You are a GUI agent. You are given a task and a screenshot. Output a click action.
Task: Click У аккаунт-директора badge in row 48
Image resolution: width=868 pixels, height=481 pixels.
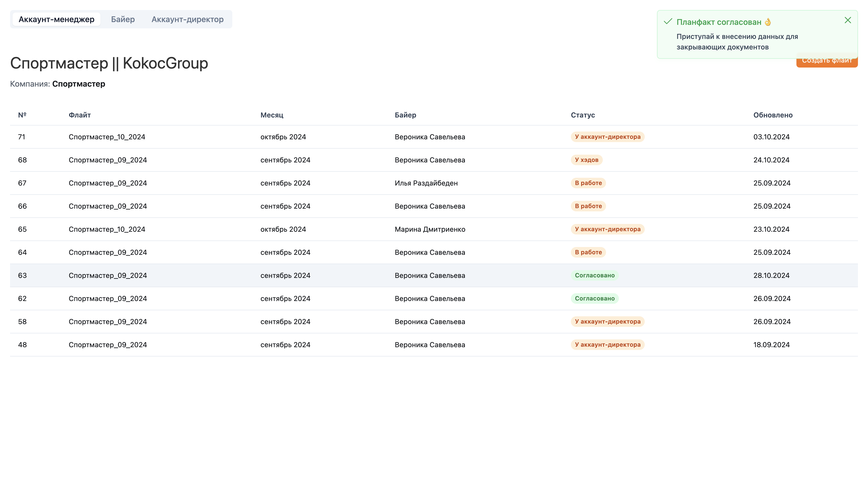tap(608, 345)
